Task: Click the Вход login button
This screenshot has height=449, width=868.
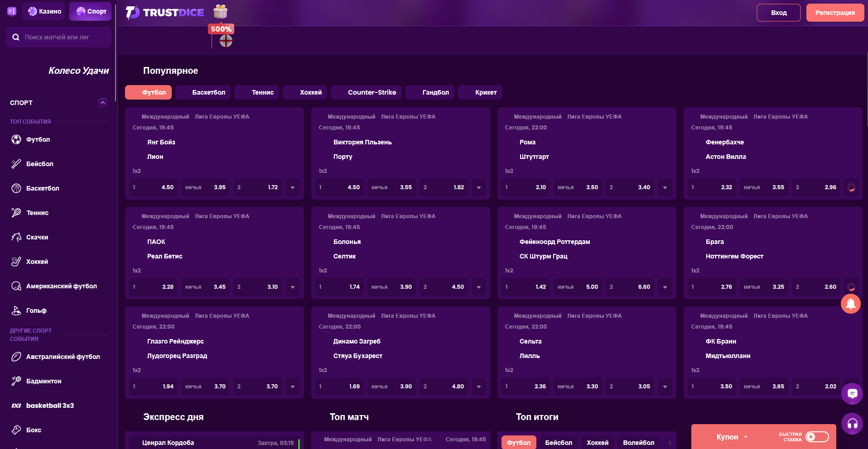Action: click(778, 13)
